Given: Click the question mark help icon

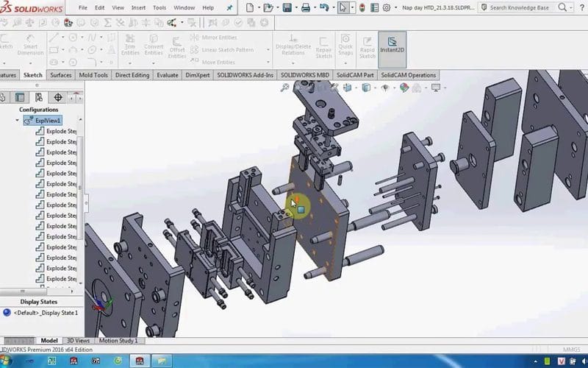Looking at the screenshot, I should pos(582,7).
